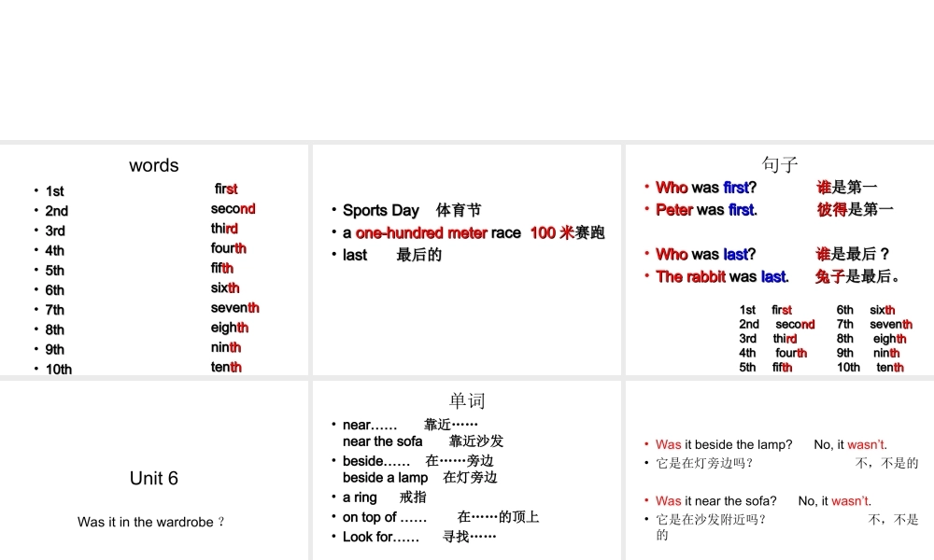
Task: Select the '1st' bullet item
Action: tap(55, 191)
